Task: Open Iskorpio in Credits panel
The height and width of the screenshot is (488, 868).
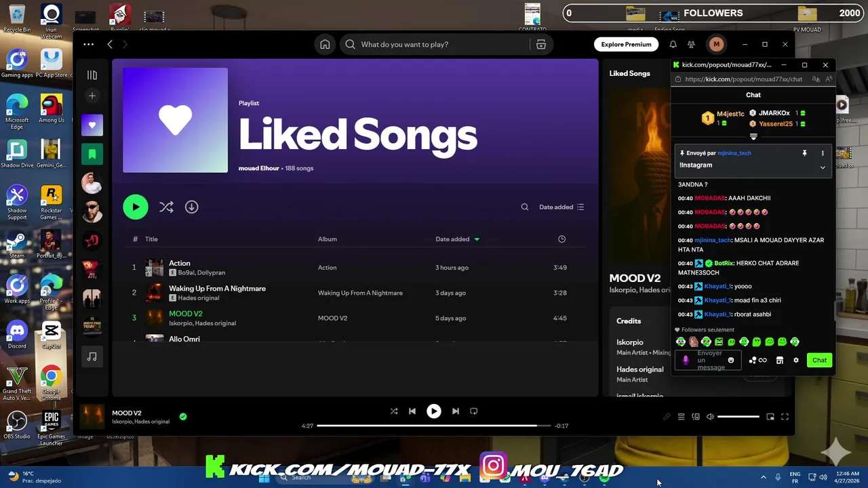Action: point(630,342)
